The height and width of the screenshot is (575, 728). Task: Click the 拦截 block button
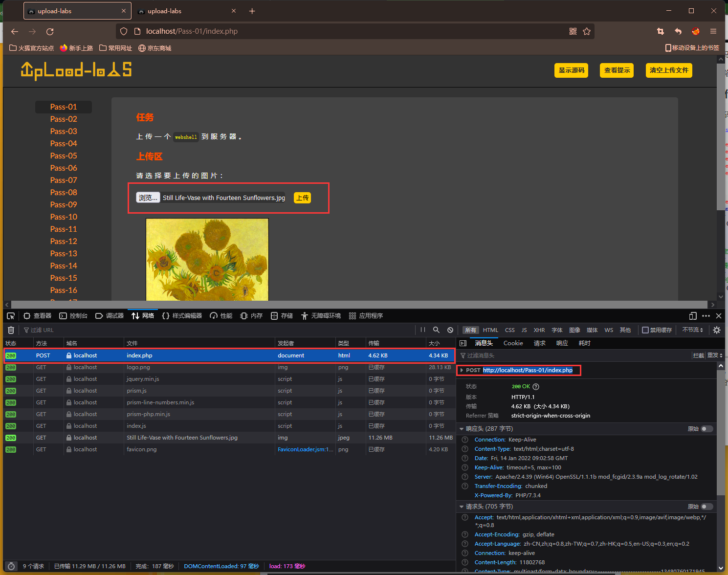tap(699, 355)
